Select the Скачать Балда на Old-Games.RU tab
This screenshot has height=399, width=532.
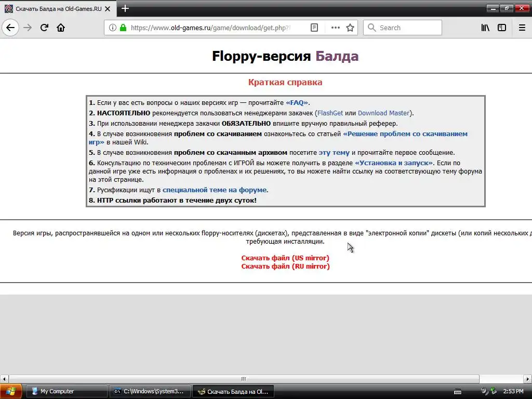tap(58, 9)
